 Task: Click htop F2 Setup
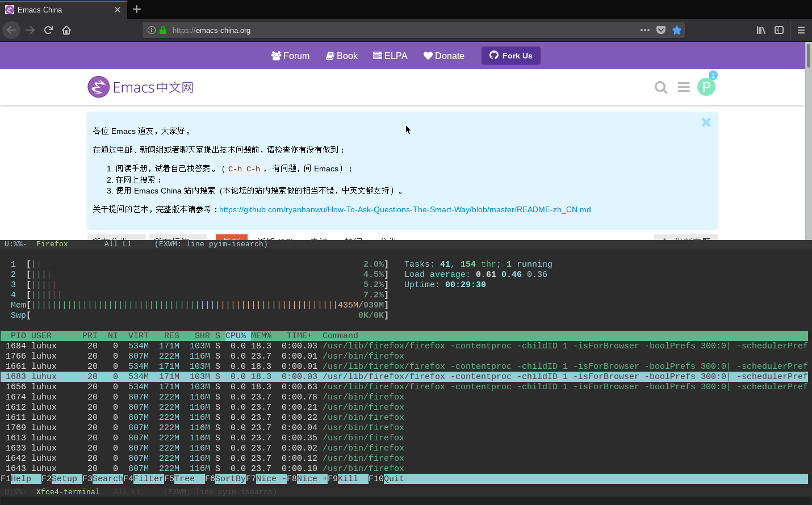(62, 478)
